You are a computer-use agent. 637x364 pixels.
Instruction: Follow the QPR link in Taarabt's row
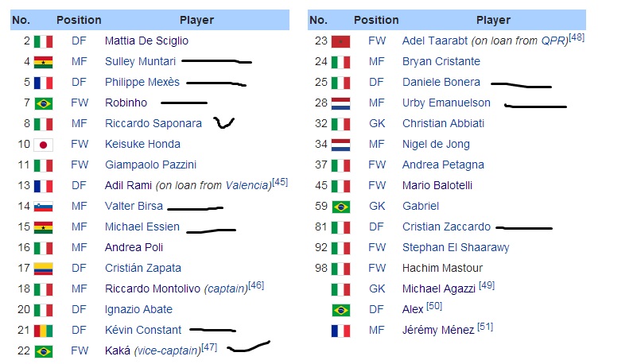[552, 41]
